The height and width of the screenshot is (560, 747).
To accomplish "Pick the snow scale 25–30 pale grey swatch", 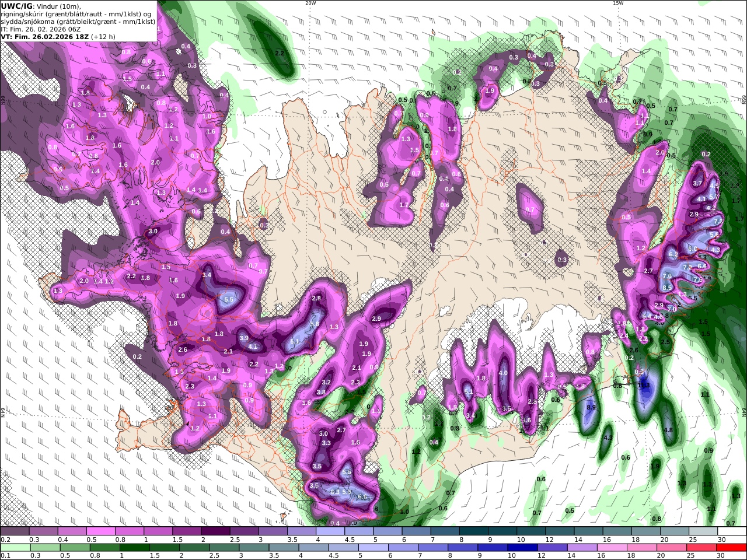I will pos(703,531).
